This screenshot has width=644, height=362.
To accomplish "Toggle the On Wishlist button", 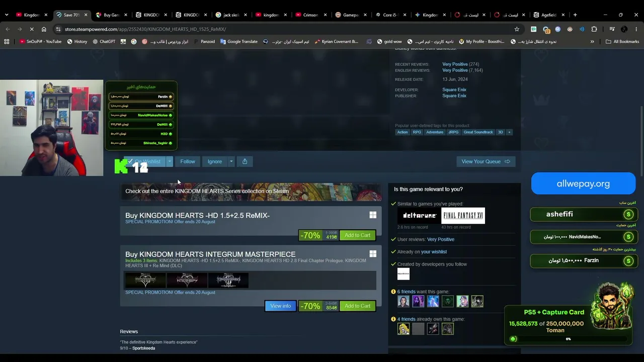I will point(145,161).
